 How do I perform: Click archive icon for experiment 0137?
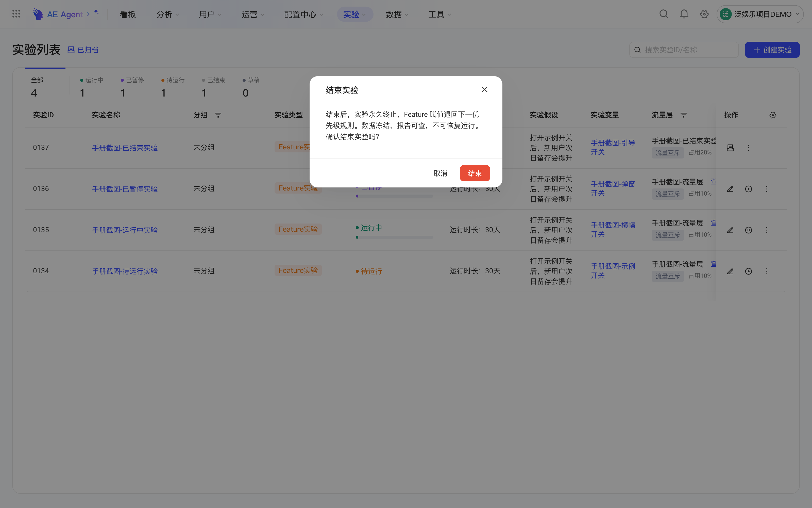(x=730, y=148)
